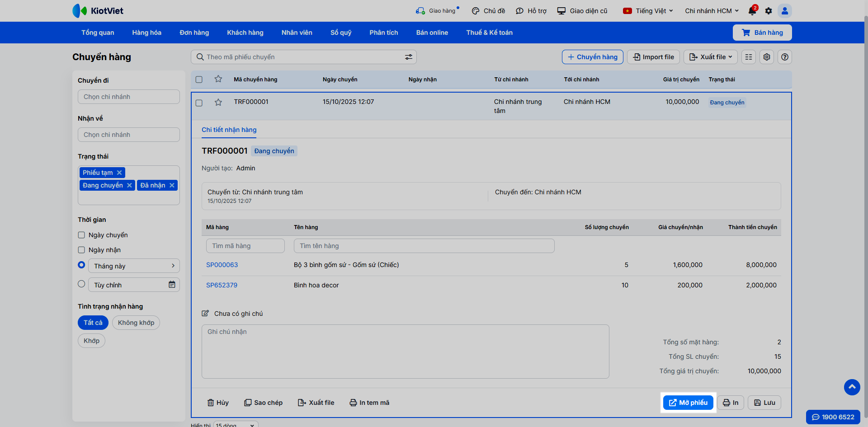Click the Chuyển hàng create button
868x427 pixels.
pyautogui.click(x=593, y=57)
